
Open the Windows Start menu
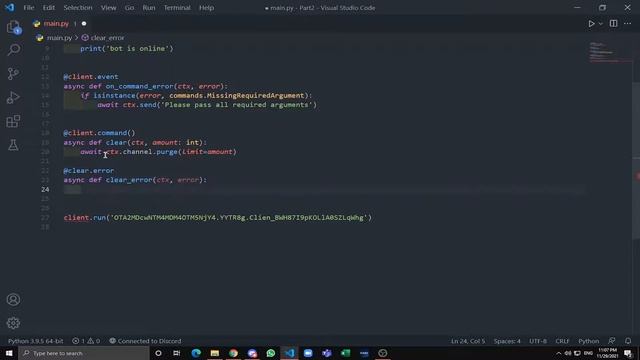coord(9,353)
